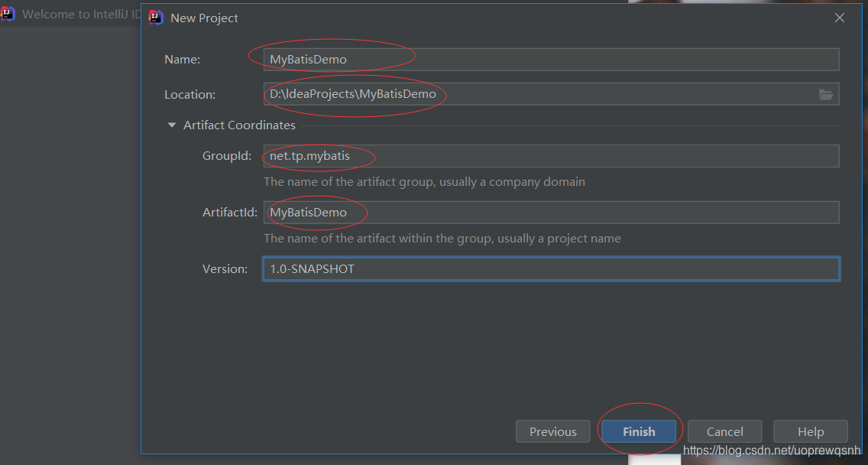Click the 'New Project' title text
The height and width of the screenshot is (465, 868).
pos(204,18)
